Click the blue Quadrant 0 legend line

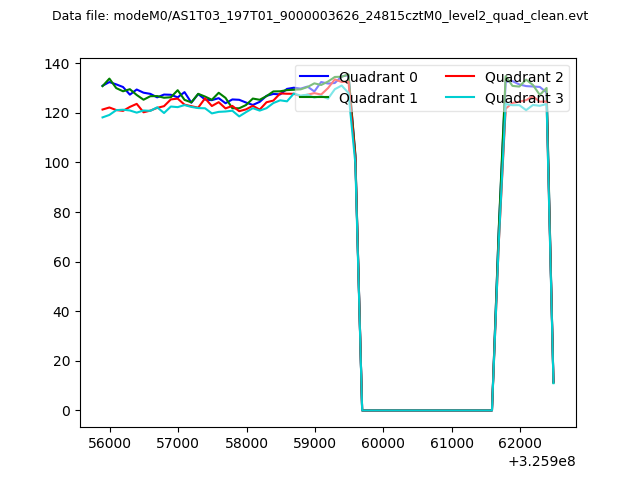tap(315, 77)
